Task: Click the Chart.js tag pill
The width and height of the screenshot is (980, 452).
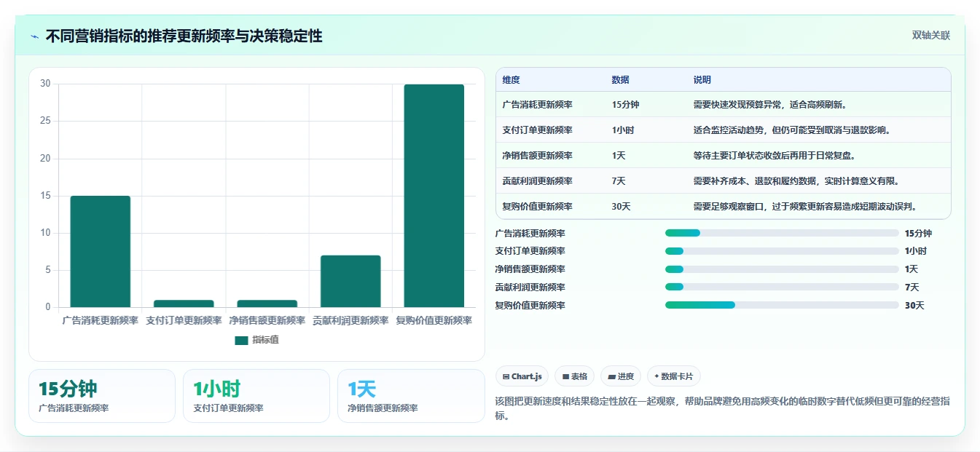Action: [x=522, y=376]
